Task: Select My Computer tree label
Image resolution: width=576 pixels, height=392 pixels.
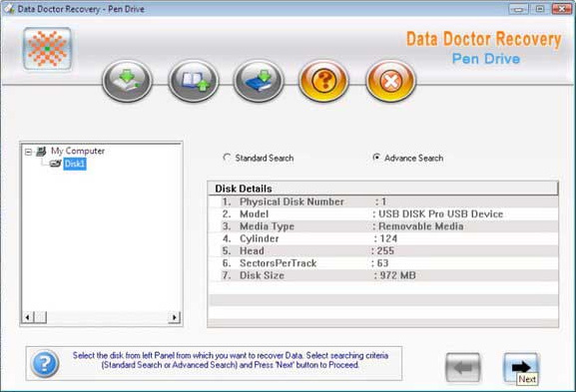Action: click(78, 151)
